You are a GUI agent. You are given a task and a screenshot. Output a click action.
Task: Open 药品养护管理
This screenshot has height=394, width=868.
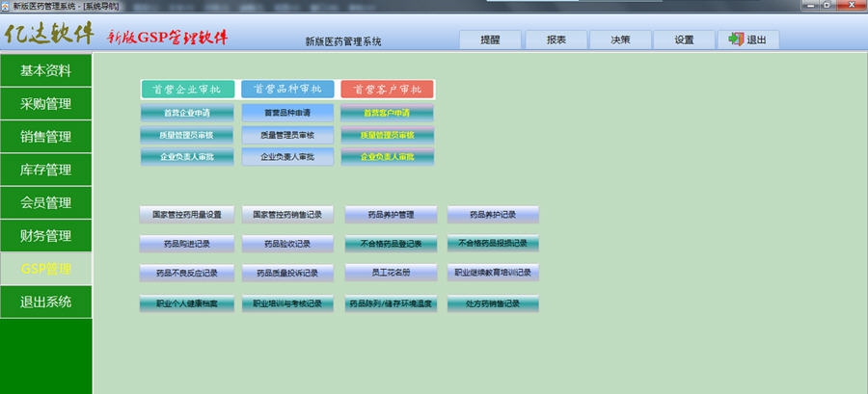[391, 215]
